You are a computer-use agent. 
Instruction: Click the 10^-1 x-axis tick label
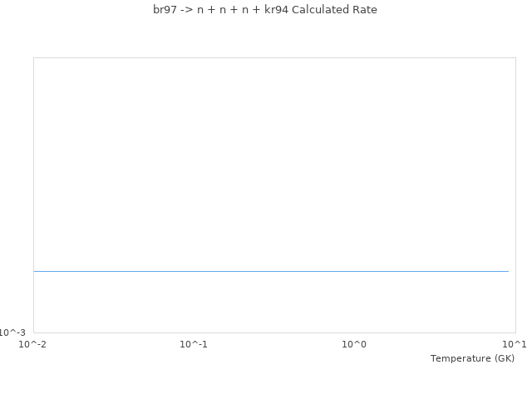(194, 344)
